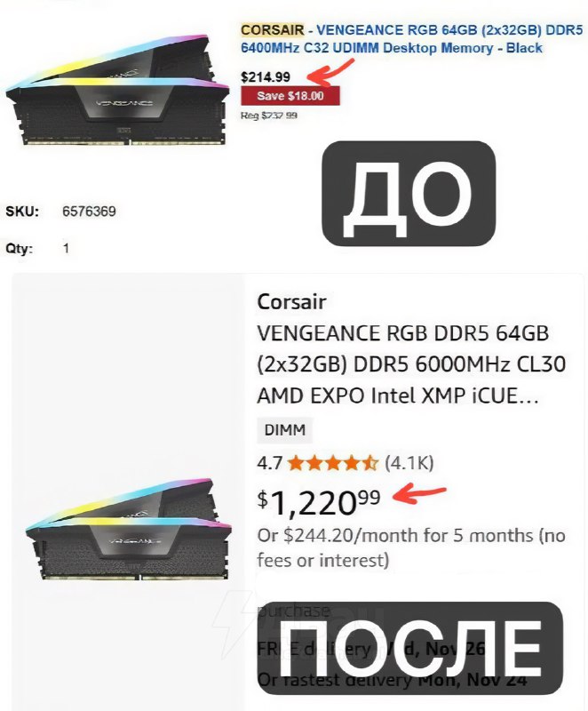Viewport: 588px width, 711px height.
Task: Click the ПОСЛЕ label box
Action: tap(410, 649)
